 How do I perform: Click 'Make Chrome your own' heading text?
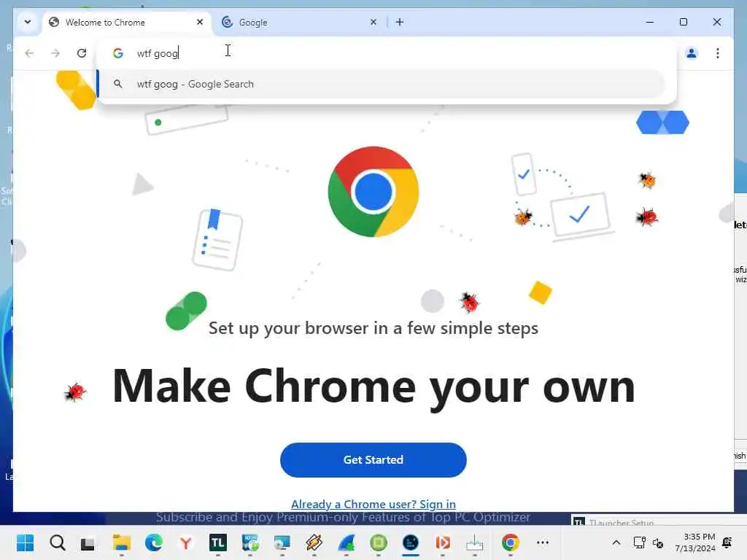click(x=373, y=386)
